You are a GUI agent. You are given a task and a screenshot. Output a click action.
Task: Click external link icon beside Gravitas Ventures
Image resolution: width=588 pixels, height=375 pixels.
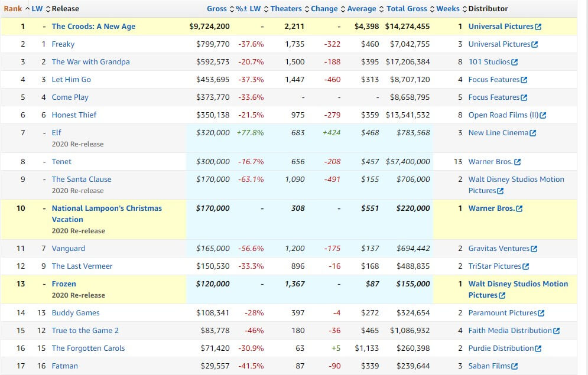point(534,249)
